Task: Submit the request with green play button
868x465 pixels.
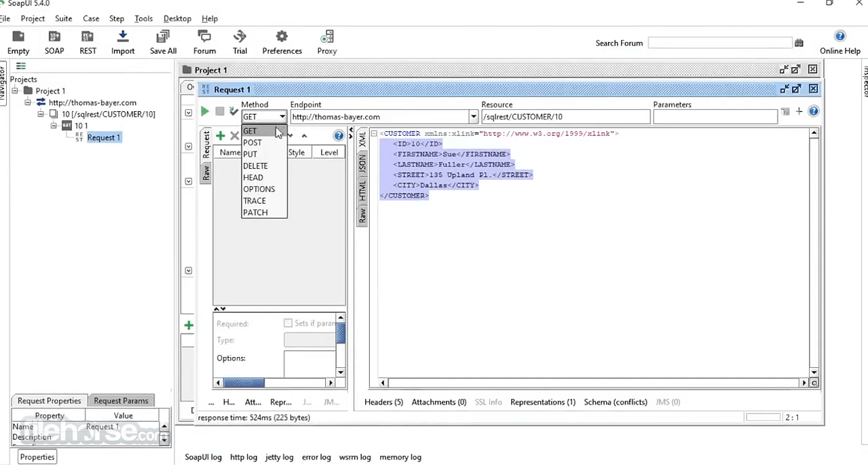Action: 204,111
